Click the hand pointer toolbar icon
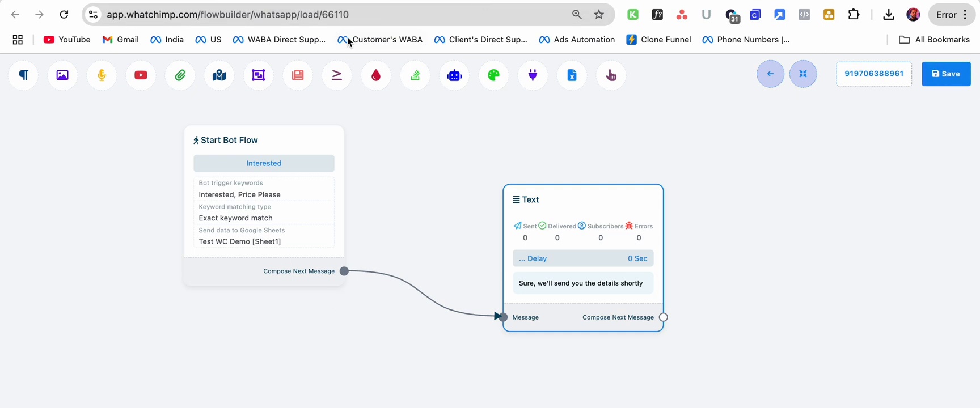980x408 pixels. 611,75
